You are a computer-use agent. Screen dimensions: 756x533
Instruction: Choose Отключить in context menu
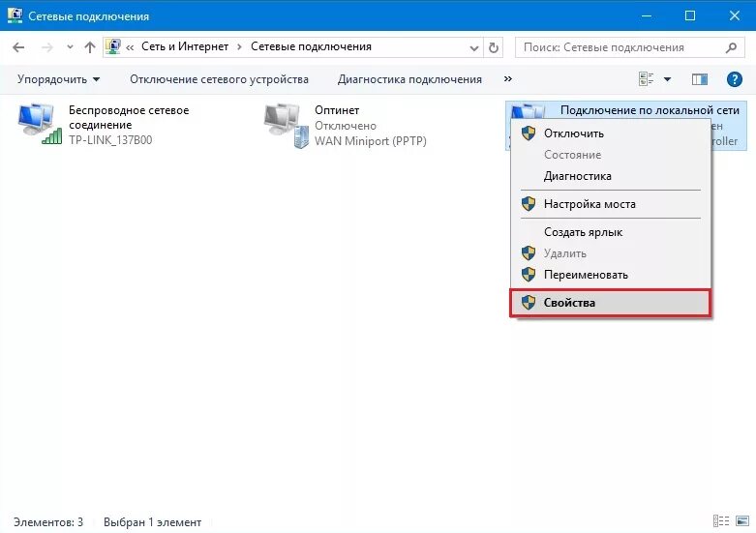[x=611, y=133]
